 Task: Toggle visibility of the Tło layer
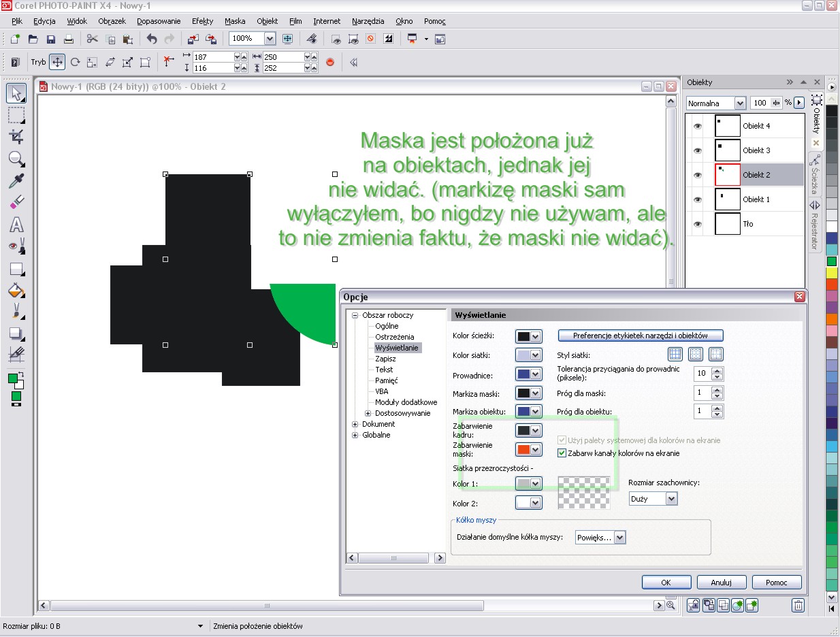click(697, 224)
